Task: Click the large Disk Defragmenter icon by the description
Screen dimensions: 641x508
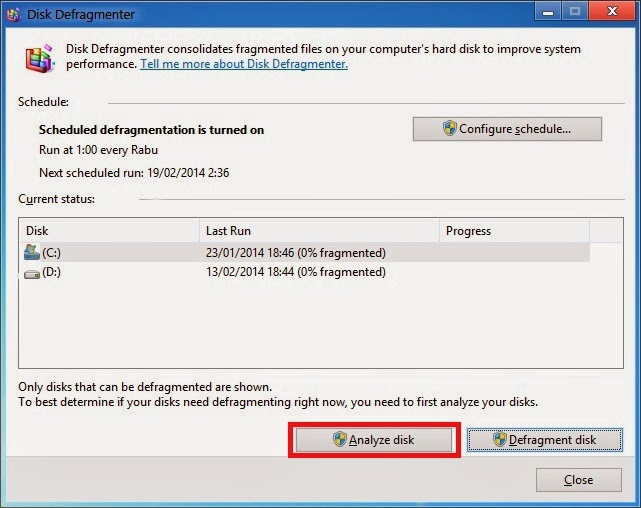Action: point(40,58)
